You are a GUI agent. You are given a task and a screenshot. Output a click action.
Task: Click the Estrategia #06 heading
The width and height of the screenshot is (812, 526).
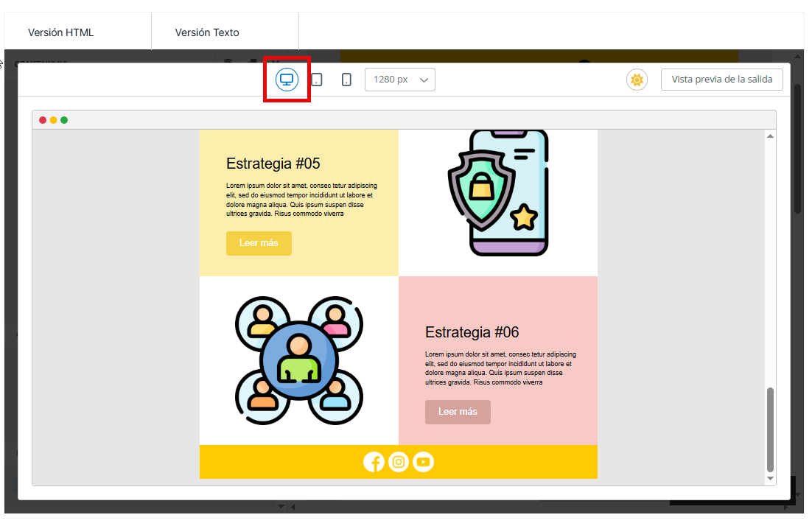[x=472, y=332]
